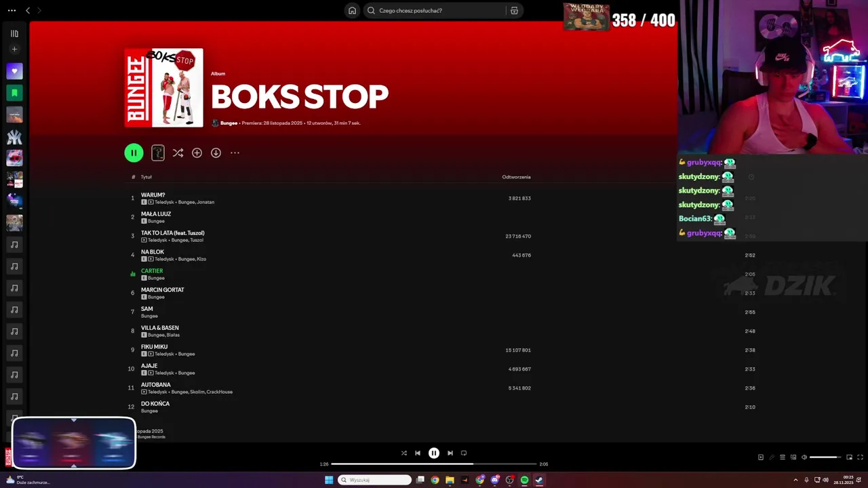The image size is (868, 488).
Task: Play track WARUM?
Action: click(x=153, y=195)
